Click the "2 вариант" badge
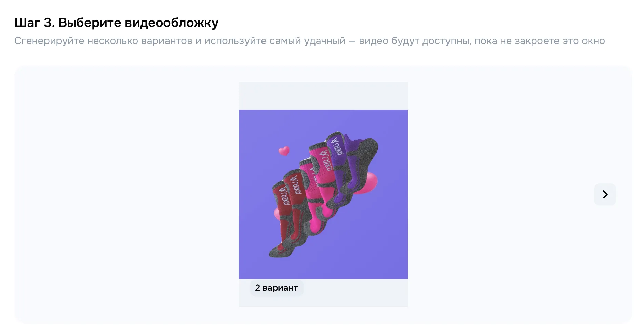 coord(277,288)
